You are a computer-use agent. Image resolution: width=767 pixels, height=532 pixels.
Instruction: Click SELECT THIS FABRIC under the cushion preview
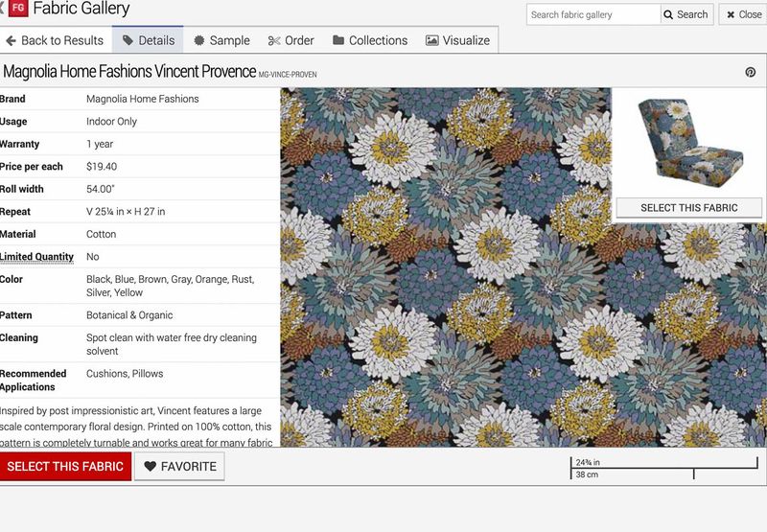click(x=688, y=208)
